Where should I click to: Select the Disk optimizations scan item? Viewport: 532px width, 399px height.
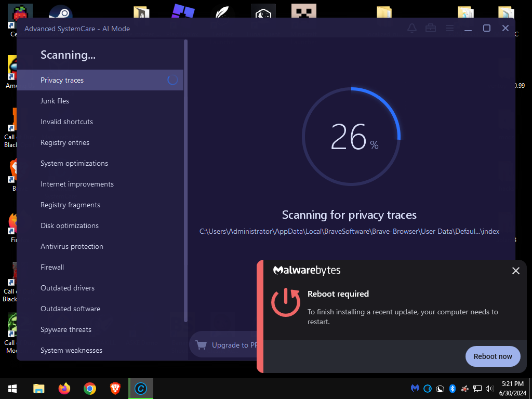100,225
